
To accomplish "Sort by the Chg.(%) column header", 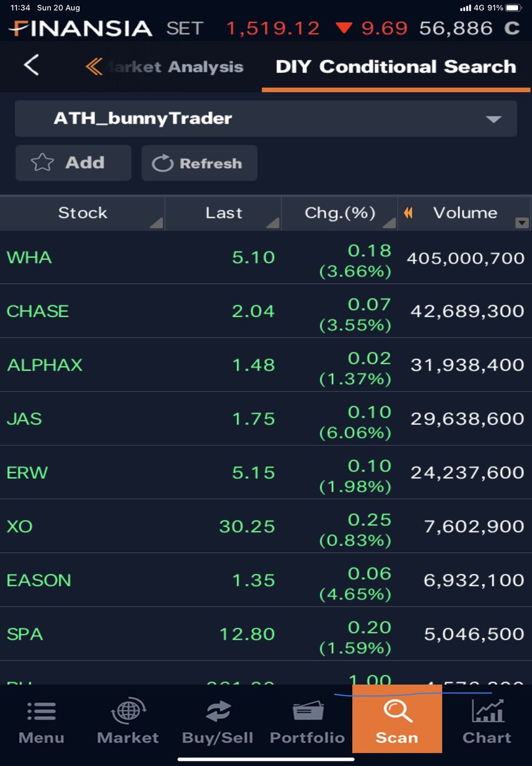I will 339,213.
